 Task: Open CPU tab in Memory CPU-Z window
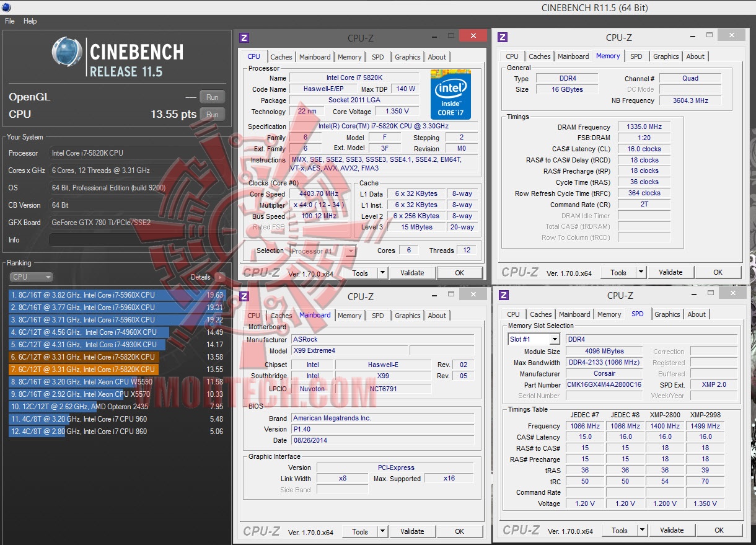coord(512,56)
